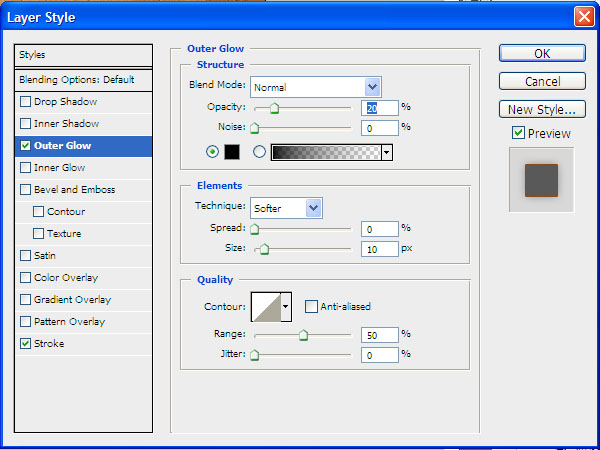Uncheck the Stroke effect checkbox
600x450 pixels.
25,344
